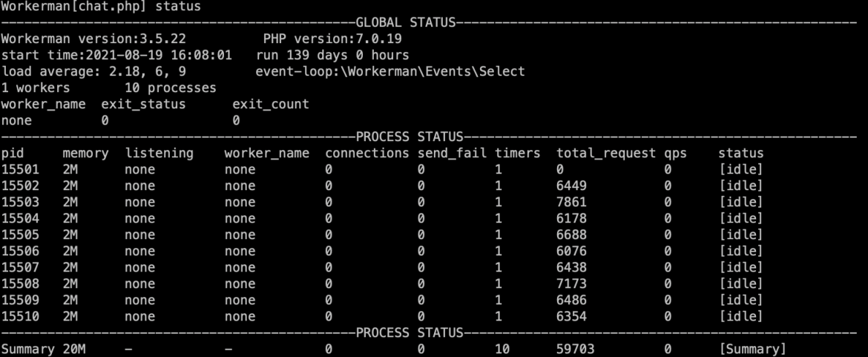Click total_request value 7173
This screenshot has height=357, width=868.
pos(571,284)
